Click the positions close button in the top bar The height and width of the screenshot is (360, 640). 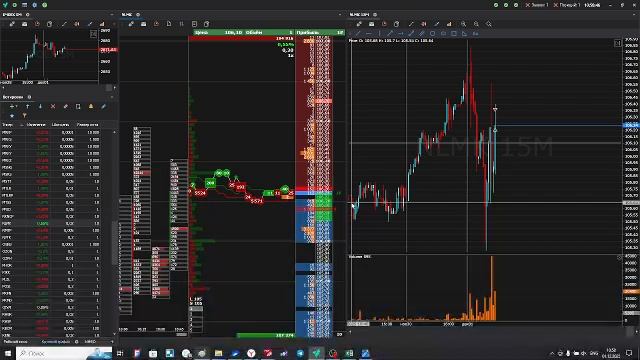tap(566, 5)
